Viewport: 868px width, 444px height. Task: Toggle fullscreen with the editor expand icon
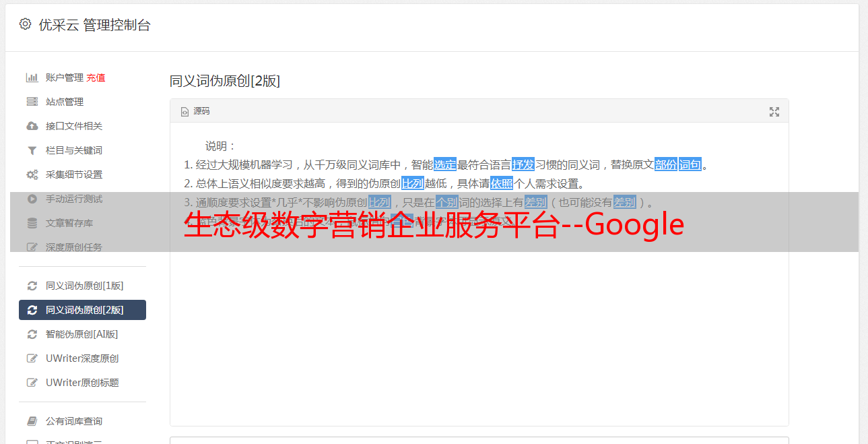[774, 112]
